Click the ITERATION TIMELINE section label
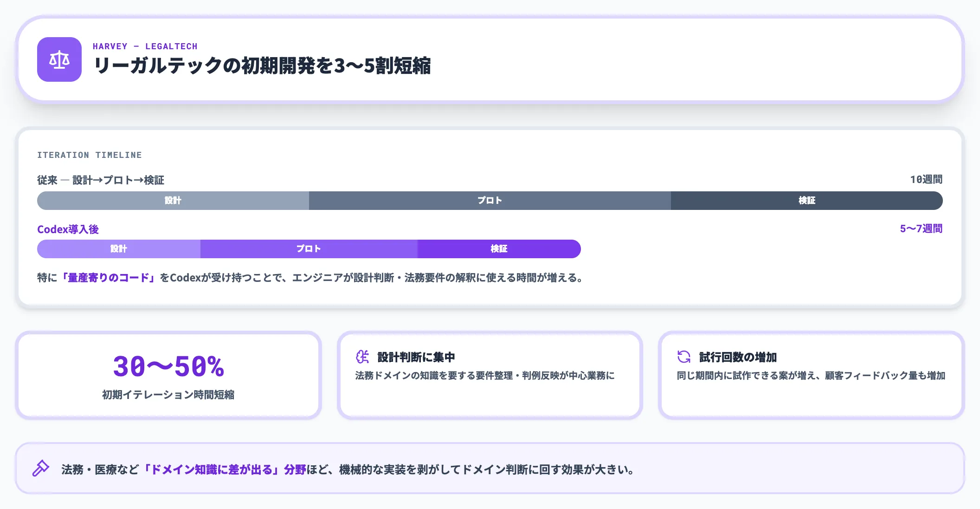Screen dimensions: 980x509 point(90,155)
